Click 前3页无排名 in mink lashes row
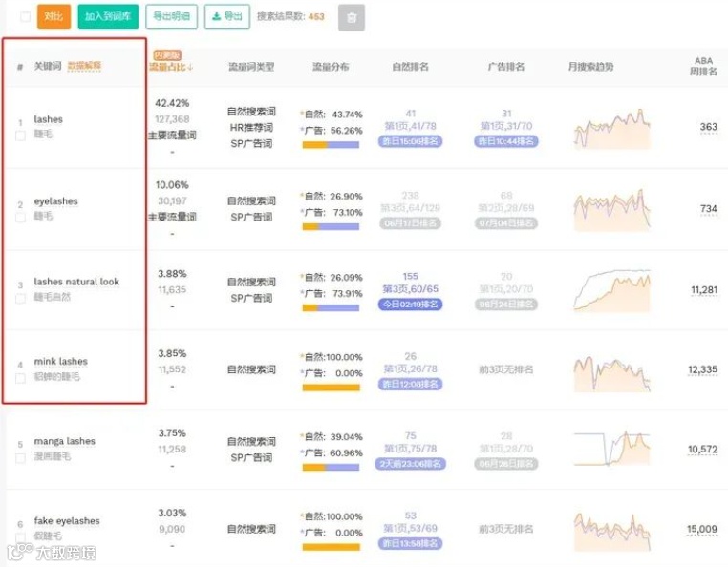The width and height of the screenshot is (728, 567). (506, 369)
